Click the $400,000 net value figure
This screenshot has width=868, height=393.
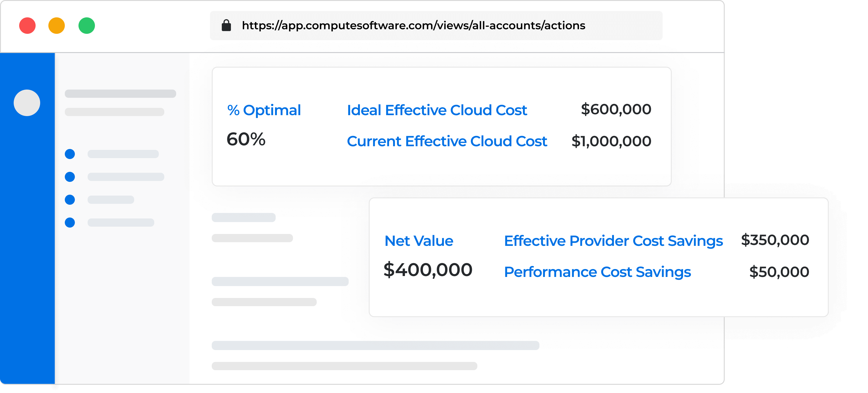pyautogui.click(x=428, y=270)
